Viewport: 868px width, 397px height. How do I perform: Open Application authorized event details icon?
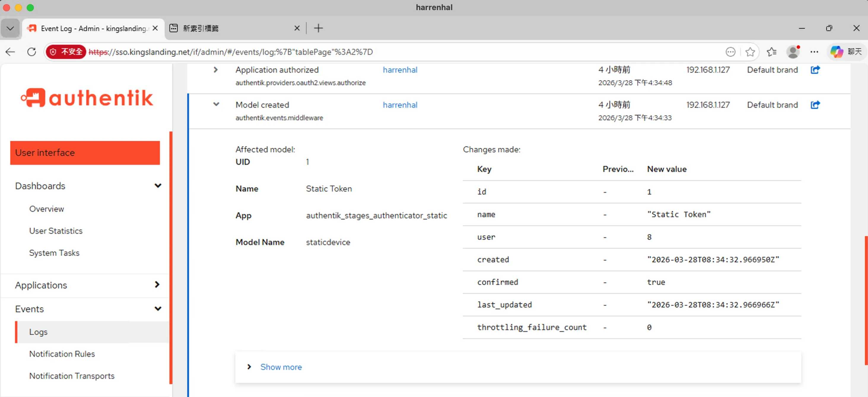[815, 70]
